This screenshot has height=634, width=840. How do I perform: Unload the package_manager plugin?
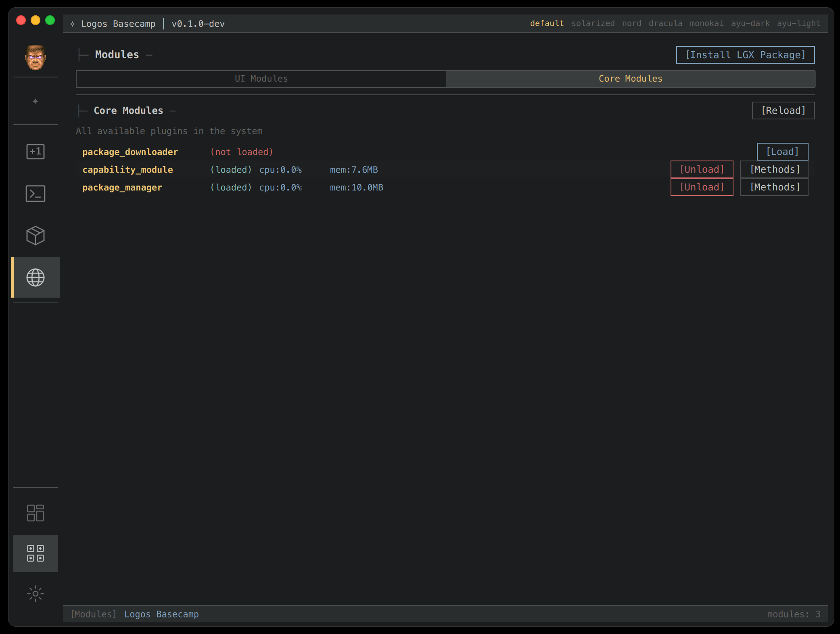click(x=702, y=187)
